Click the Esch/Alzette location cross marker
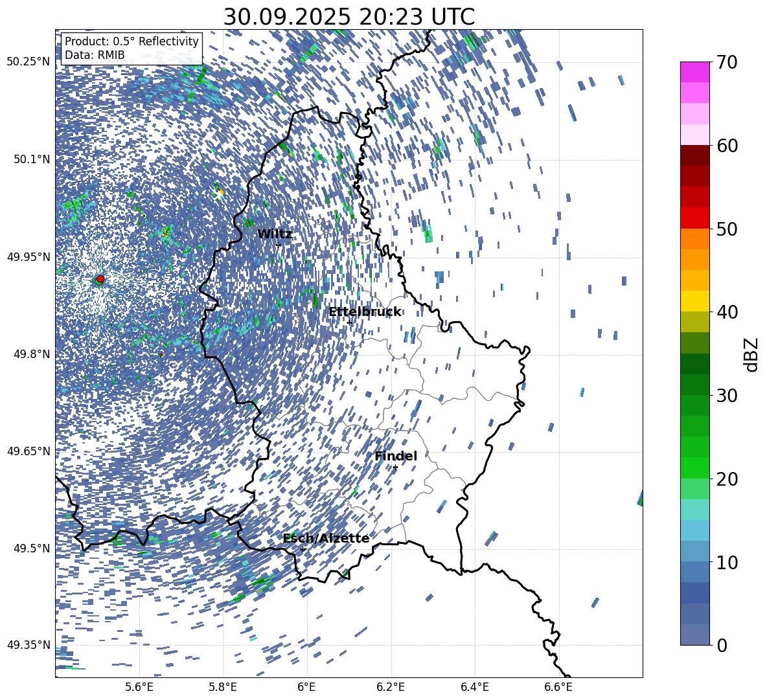The height and width of the screenshot is (700, 767). (303, 549)
